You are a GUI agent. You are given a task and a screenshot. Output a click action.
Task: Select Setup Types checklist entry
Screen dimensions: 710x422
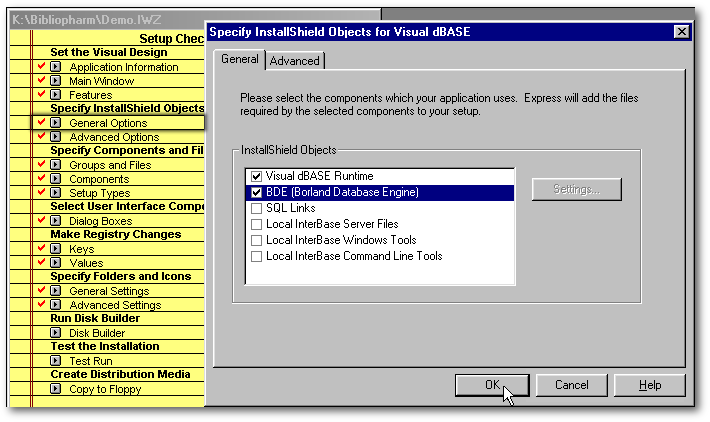pyautogui.click(x=100, y=193)
